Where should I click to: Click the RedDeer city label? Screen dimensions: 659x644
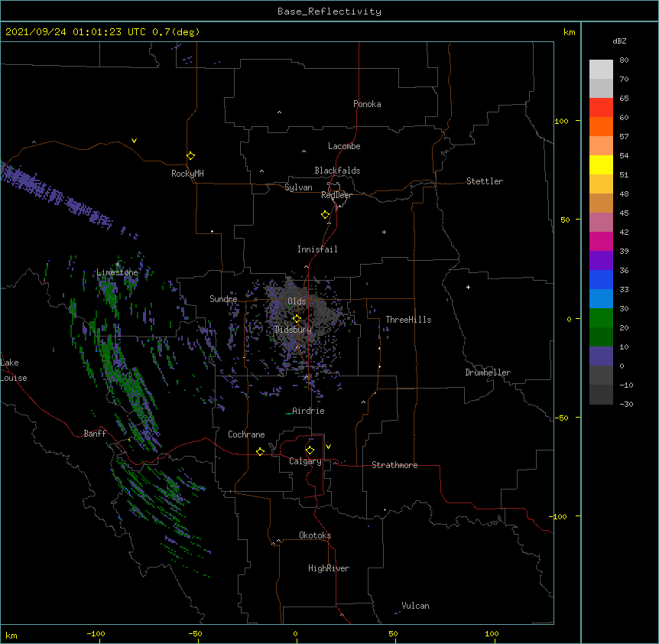click(336, 195)
